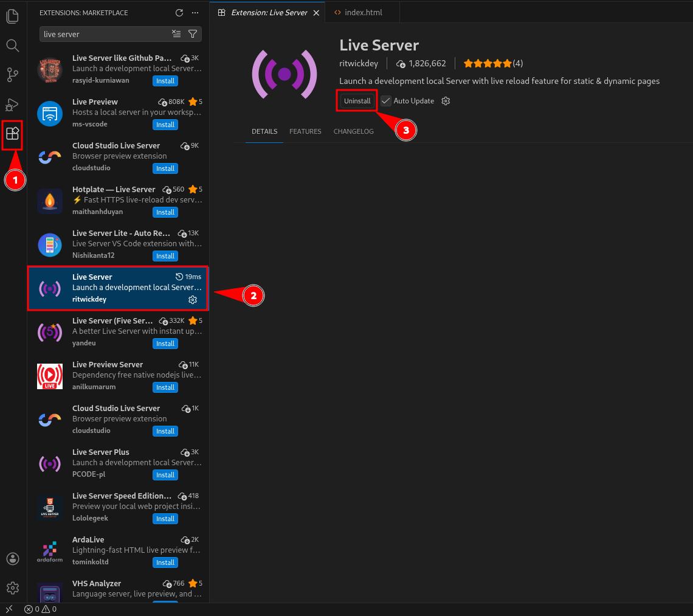Open the extensions filter dropdown
This screenshot has width=693, height=616.
(x=193, y=34)
